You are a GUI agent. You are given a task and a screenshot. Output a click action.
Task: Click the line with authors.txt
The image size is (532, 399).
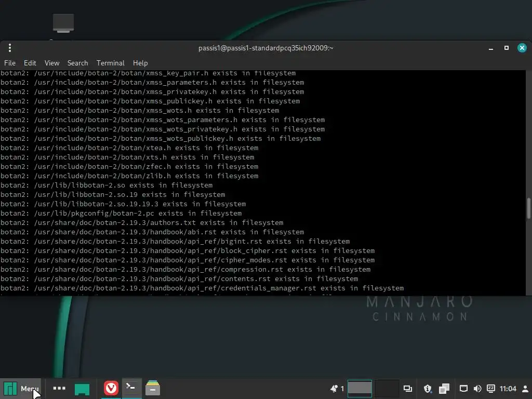[x=142, y=222]
